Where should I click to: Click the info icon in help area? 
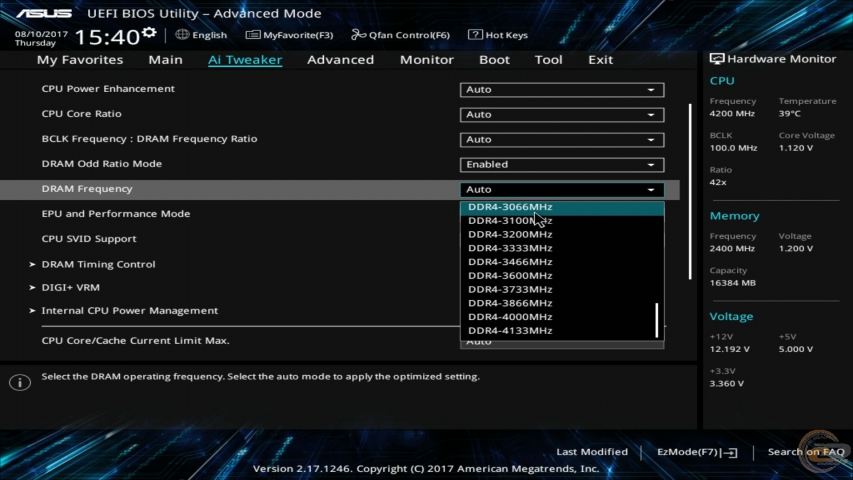point(20,382)
